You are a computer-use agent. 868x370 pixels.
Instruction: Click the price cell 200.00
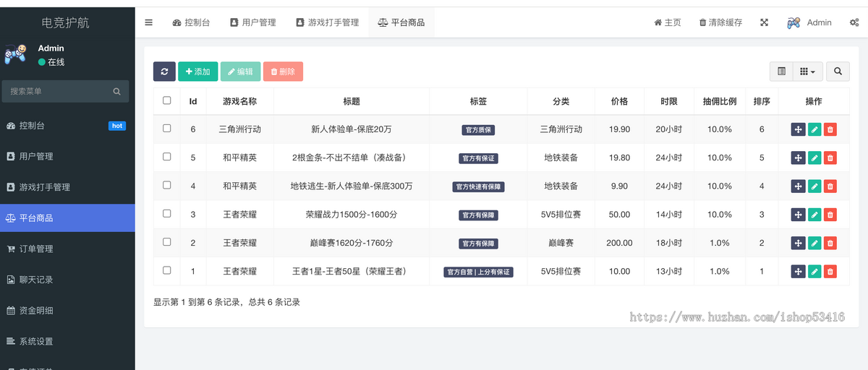[619, 243]
